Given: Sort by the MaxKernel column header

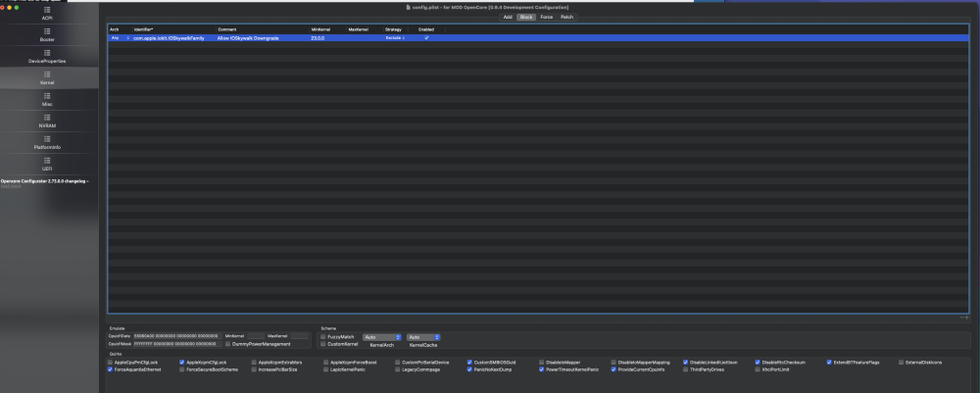Looking at the screenshot, I should click(x=365, y=29).
